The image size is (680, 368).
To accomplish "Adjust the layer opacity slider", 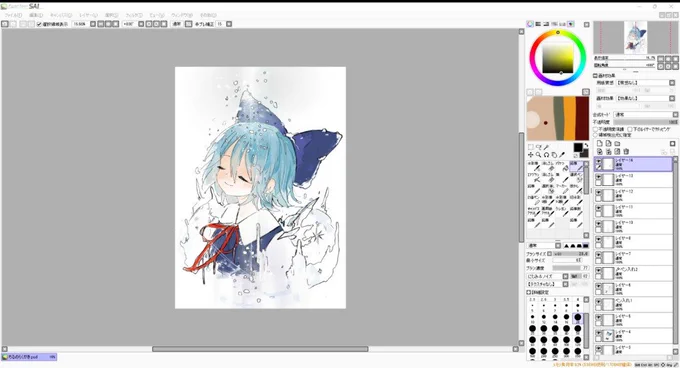I will pos(646,122).
